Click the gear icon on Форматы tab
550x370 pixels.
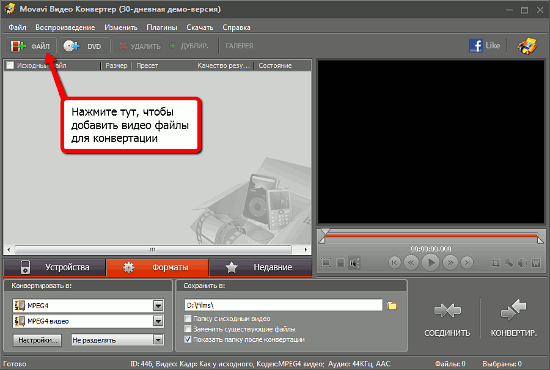coord(128,268)
